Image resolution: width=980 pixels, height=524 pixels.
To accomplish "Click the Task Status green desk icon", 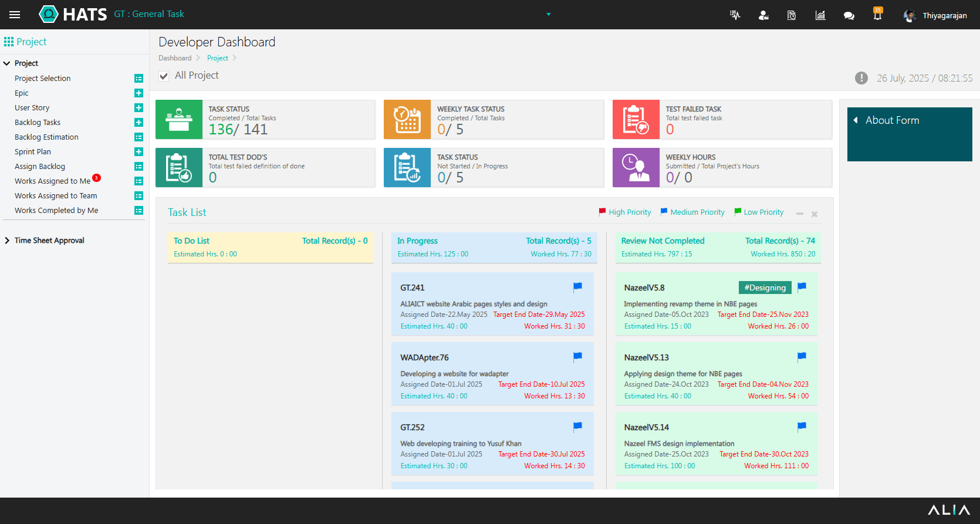I will coord(179,120).
